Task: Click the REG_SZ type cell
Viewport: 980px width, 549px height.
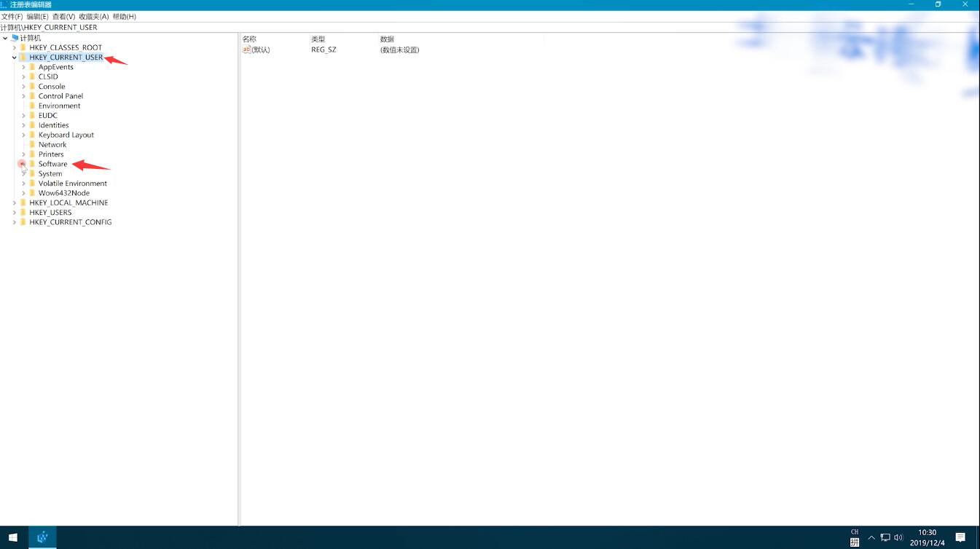Action: pos(324,50)
